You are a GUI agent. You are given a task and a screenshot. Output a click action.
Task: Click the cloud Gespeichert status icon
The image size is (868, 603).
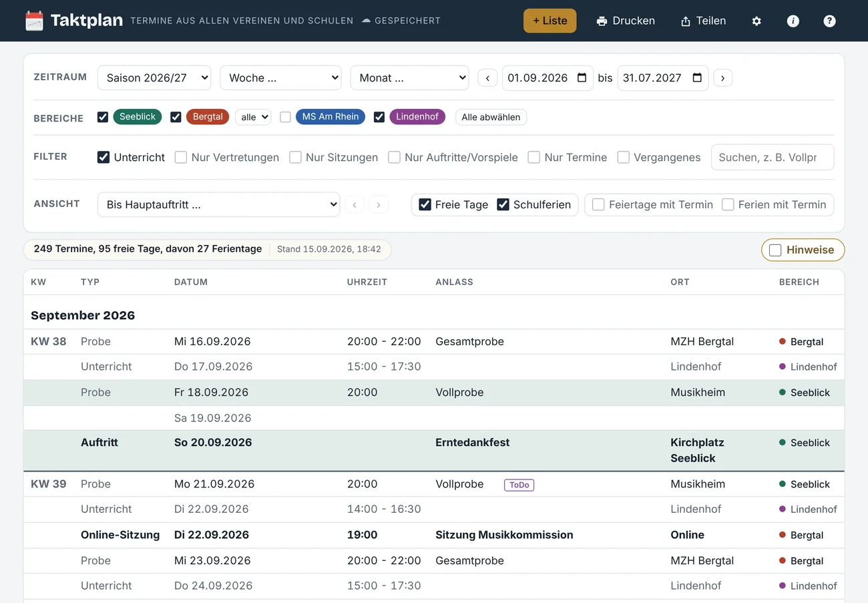[366, 21]
